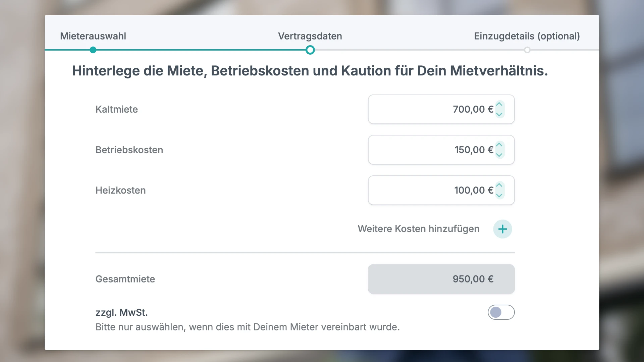Screen dimensions: 644x362
Task: Click the Gesamtmiete total field
Action: pyautogui.click(x=441, y=279)
